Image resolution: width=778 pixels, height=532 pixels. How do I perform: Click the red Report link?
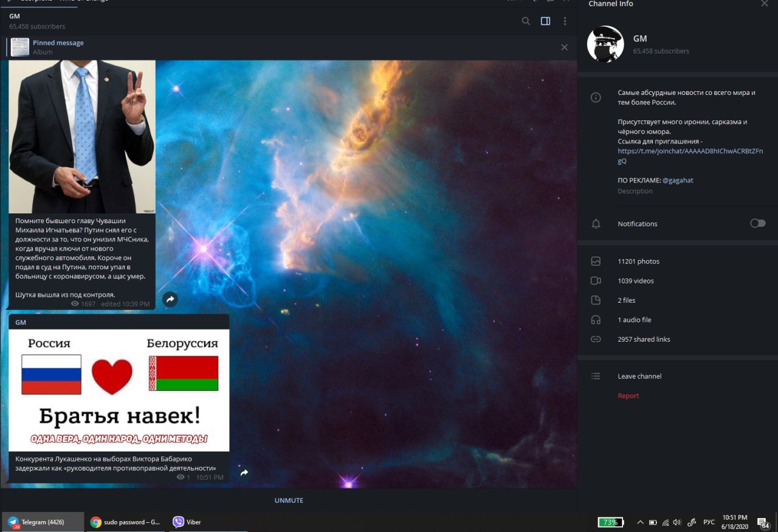[x=628, y=396]
